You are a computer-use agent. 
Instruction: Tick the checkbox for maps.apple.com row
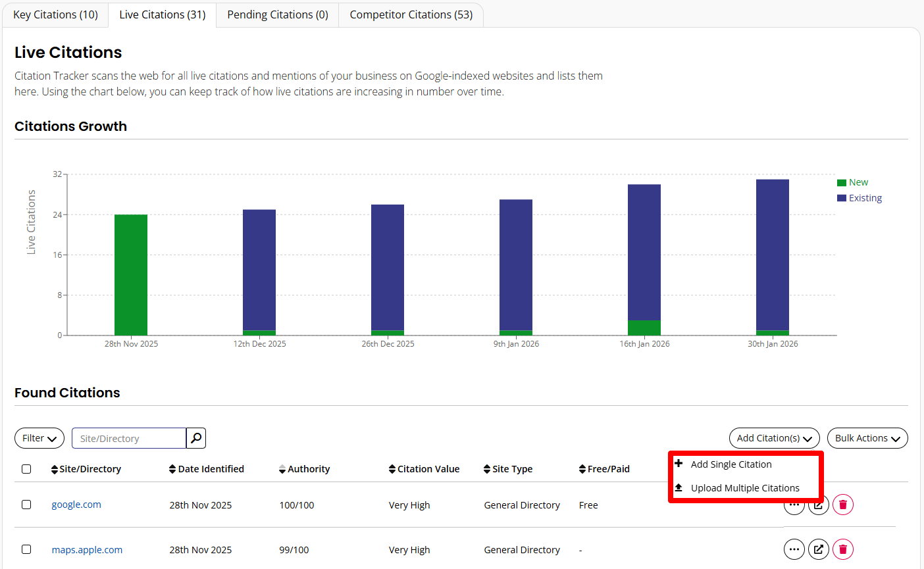click(26, 549)
